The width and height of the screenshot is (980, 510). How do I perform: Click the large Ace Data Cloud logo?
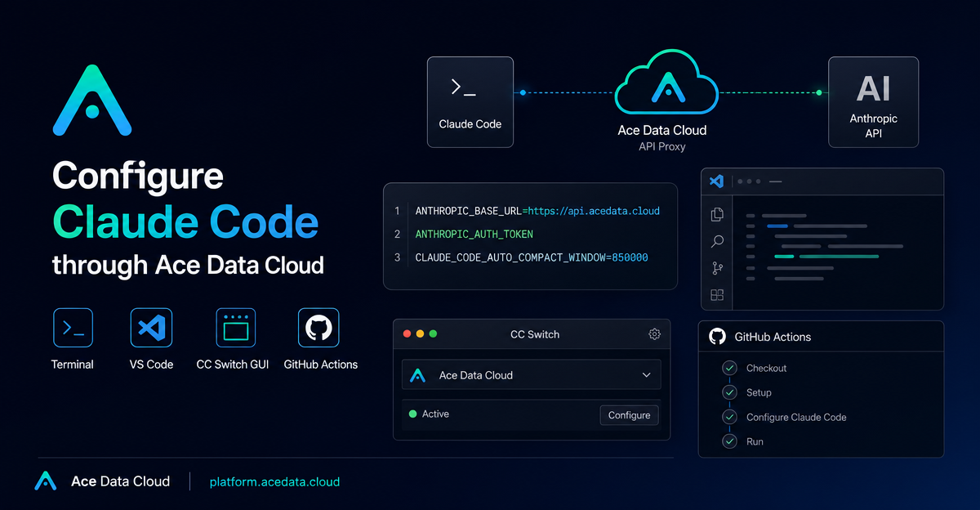tap(92, 100)
